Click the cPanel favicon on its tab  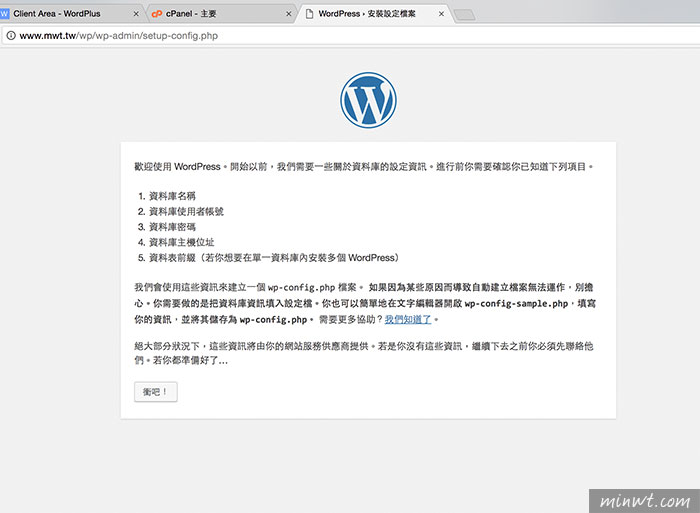(x=157, y=14)
